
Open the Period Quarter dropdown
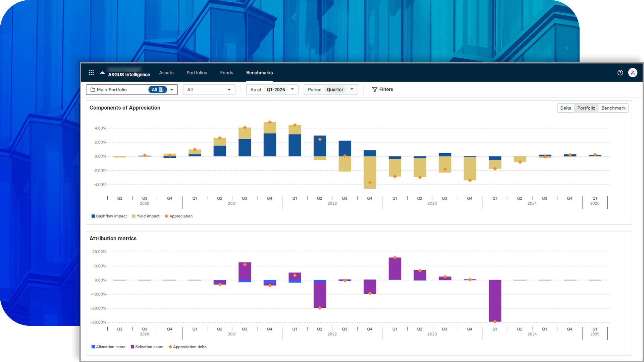click(352, 89)
